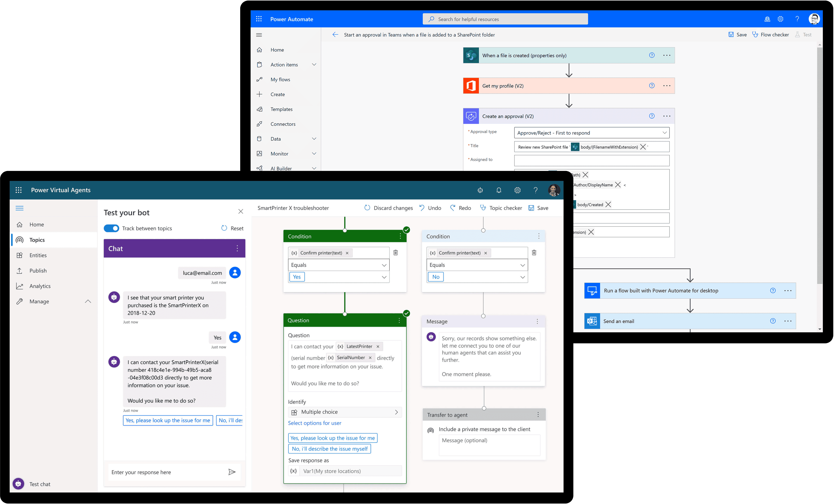The image size is (834, 504).
Task: Open Equals dropdown in the Yes condition
Action: (339, 265)
